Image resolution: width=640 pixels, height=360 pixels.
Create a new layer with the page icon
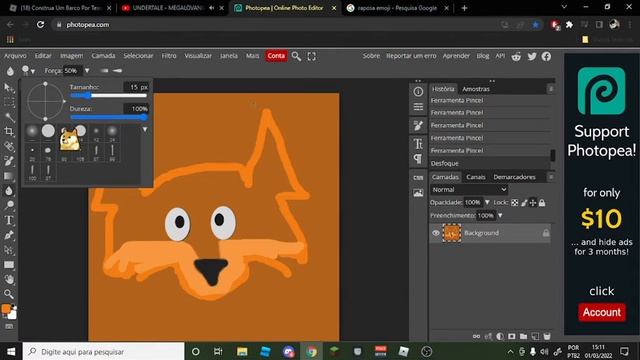(535, 336)
